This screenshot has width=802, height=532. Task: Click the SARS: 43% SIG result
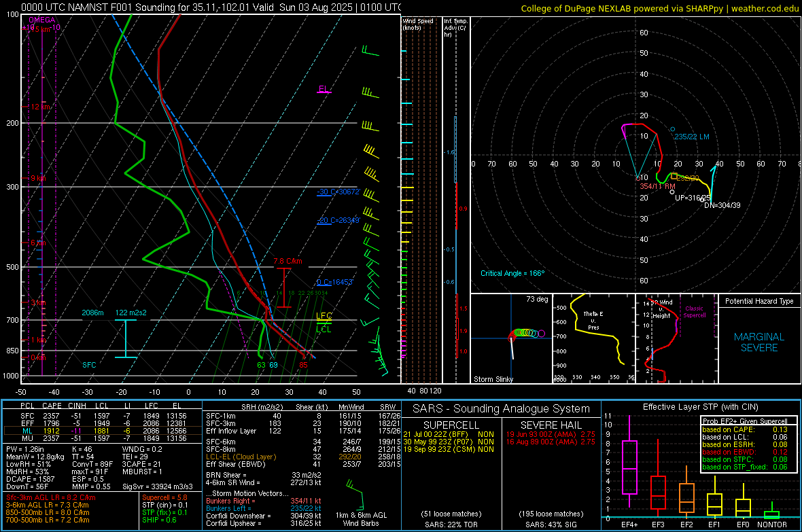coord(551,525)
